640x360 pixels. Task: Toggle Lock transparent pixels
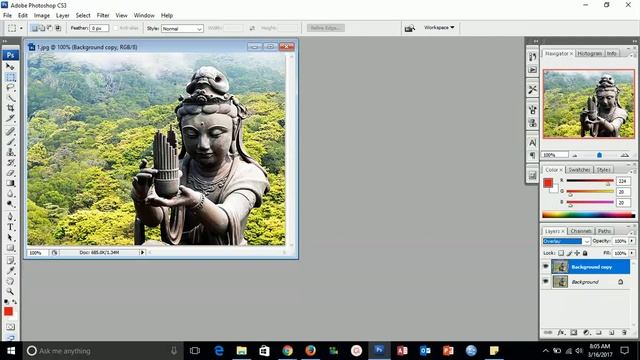561,253
